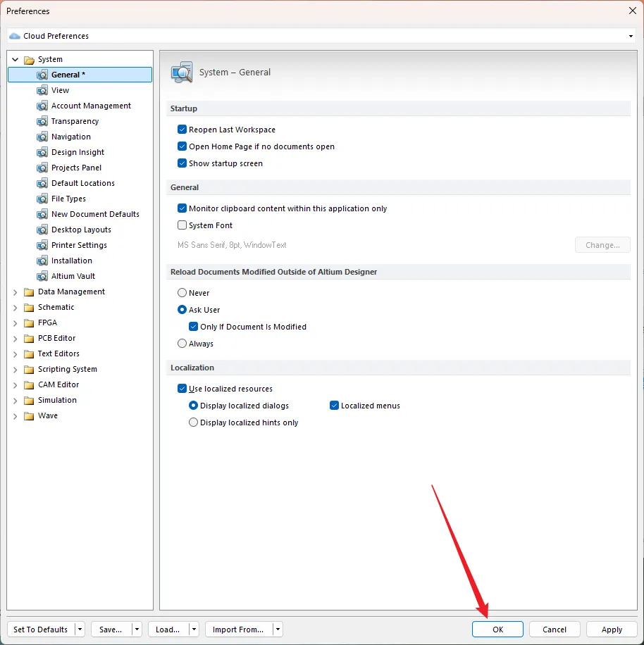Click the Load... button
Screen dimensions: 644x645
pyautogui.click(x=168, y=630)
